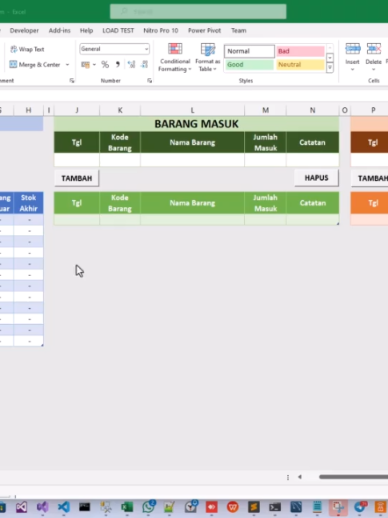Select the column K header
Image resolution: width=388 pixels, height=518 pixels.
tap(120, 110)
